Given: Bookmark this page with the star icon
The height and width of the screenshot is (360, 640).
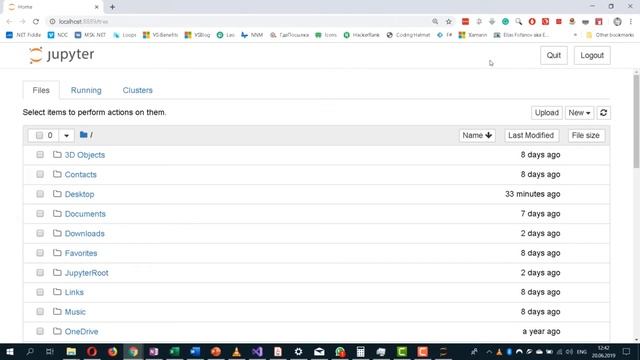Looking at the screenshot, I should tap(449, 21).
